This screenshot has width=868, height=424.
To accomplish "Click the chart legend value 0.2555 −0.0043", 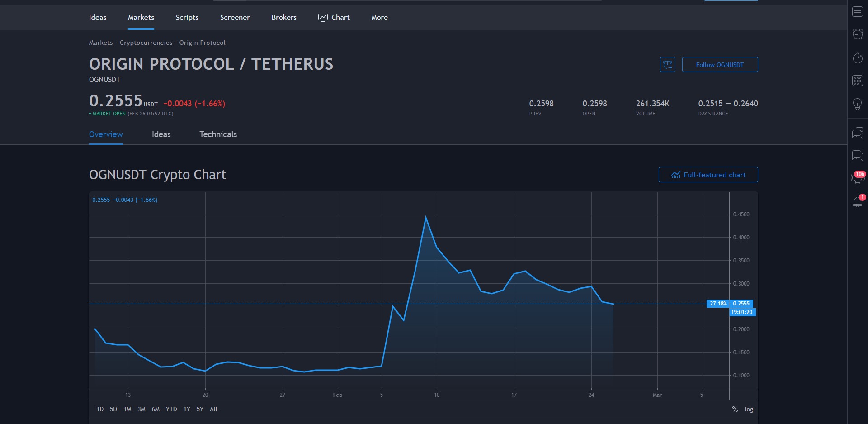I will tap(125, 200).
